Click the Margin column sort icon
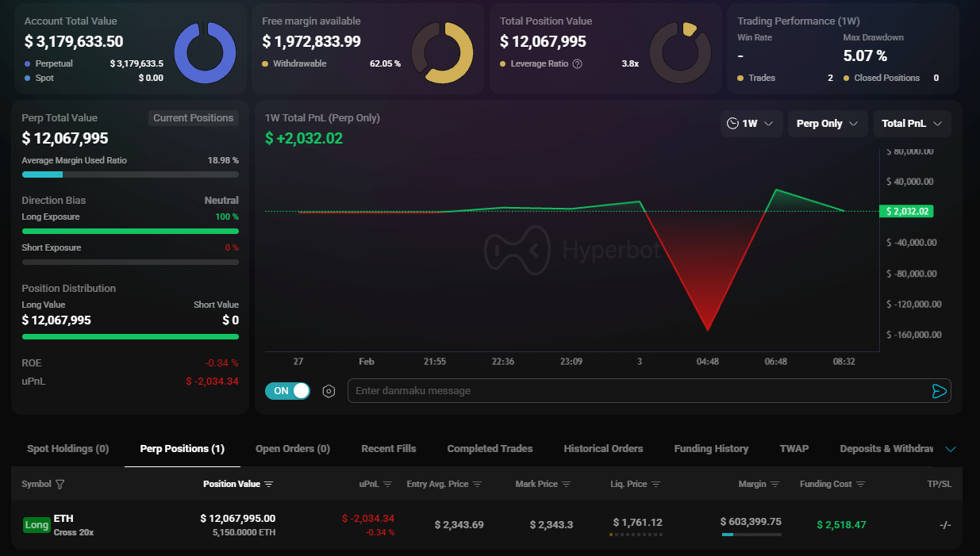The width and height of the screenshot is (980, 556). point(775,485)
